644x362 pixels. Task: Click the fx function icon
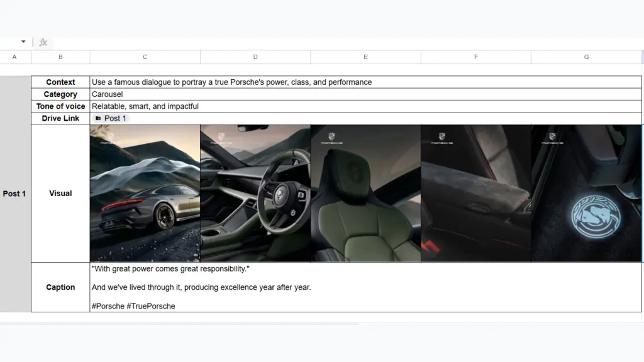tap(43, 42)
